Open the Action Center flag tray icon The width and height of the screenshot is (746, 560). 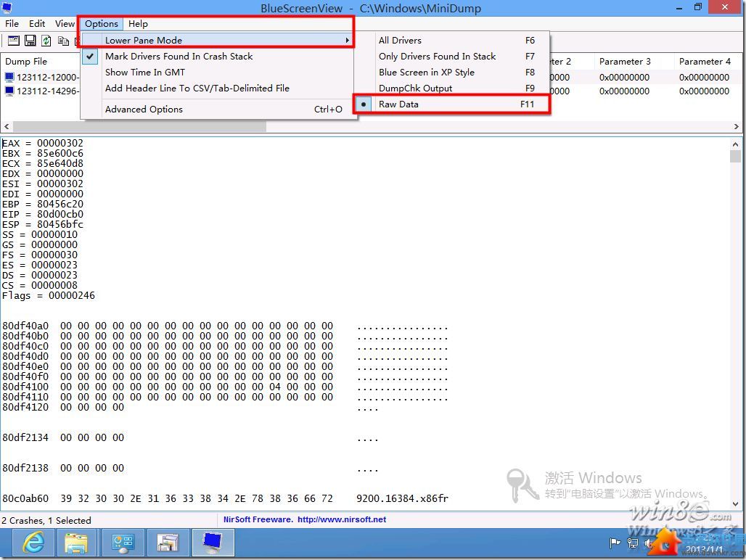(615, 543)
